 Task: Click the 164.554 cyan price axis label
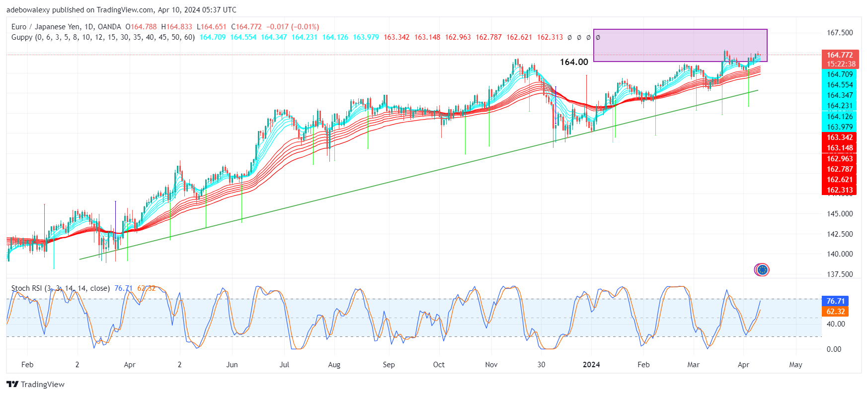coord(839,85)
